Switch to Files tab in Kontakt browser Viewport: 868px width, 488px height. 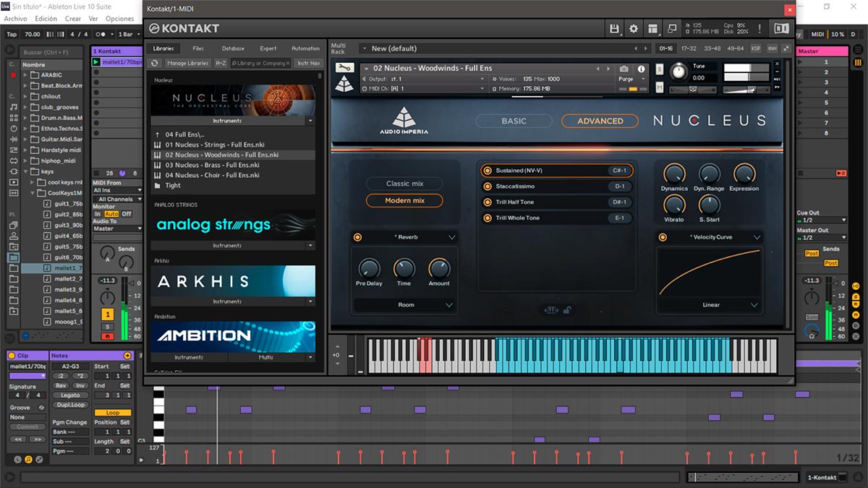point(198,48)
